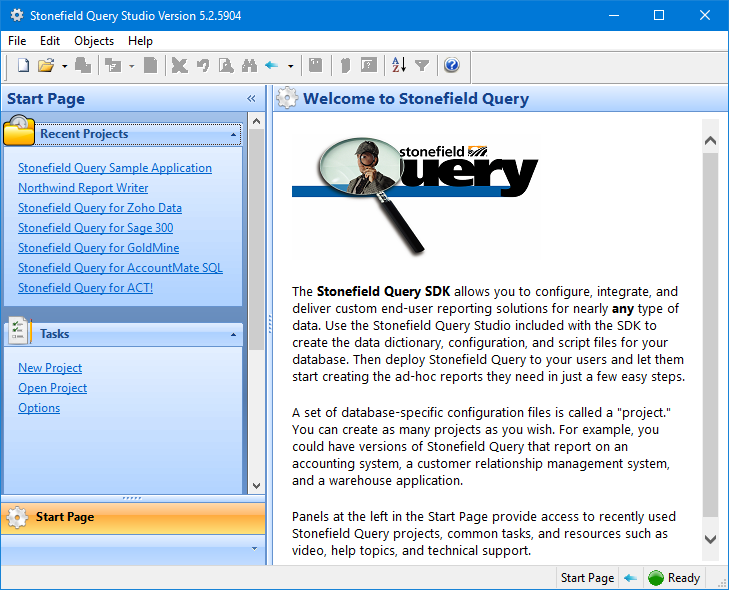Open the Objects menu
This screenshot has width=729, height=590.
pyautogui.click(x=94, y=41)
